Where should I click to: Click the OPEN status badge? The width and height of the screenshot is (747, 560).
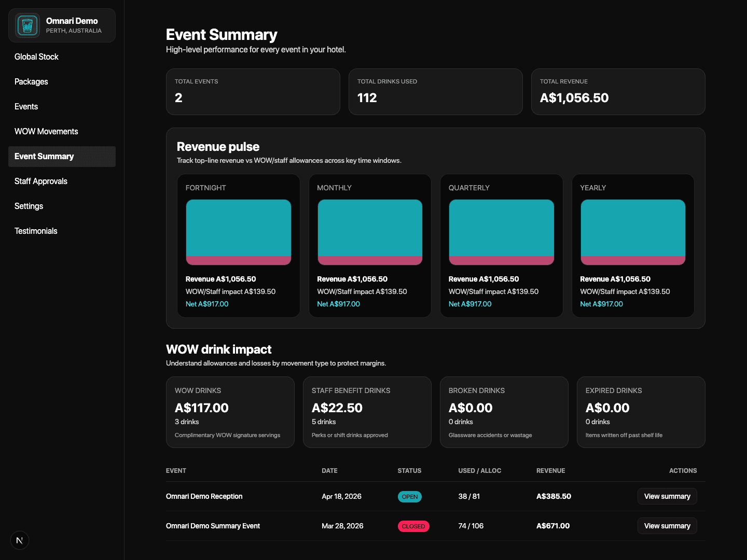(409, 497)
